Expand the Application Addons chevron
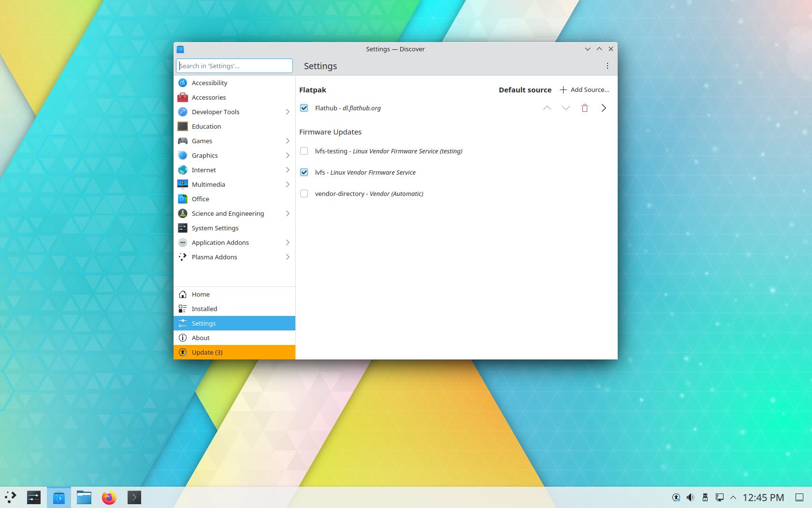Image resolution: width=812 pixels, height=508 pixels. 288,242
